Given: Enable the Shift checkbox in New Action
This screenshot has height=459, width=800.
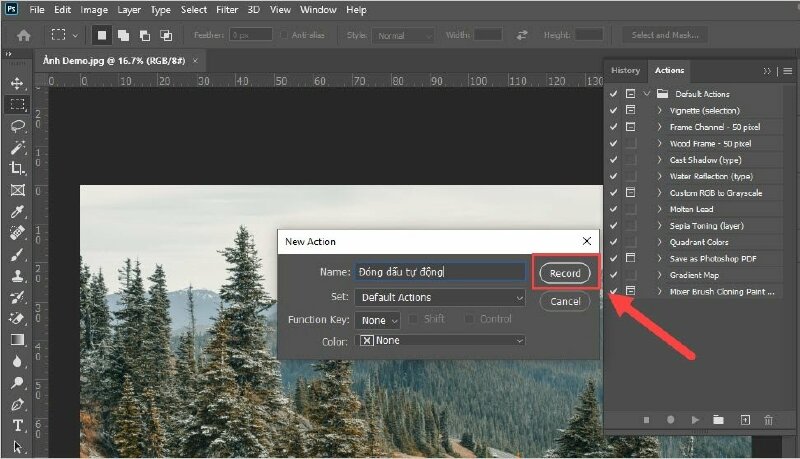Looking at the screenshot, I should click(414, 320).
